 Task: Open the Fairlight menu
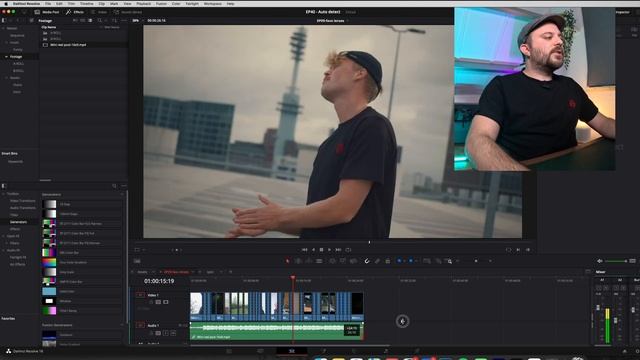point(192,4)
